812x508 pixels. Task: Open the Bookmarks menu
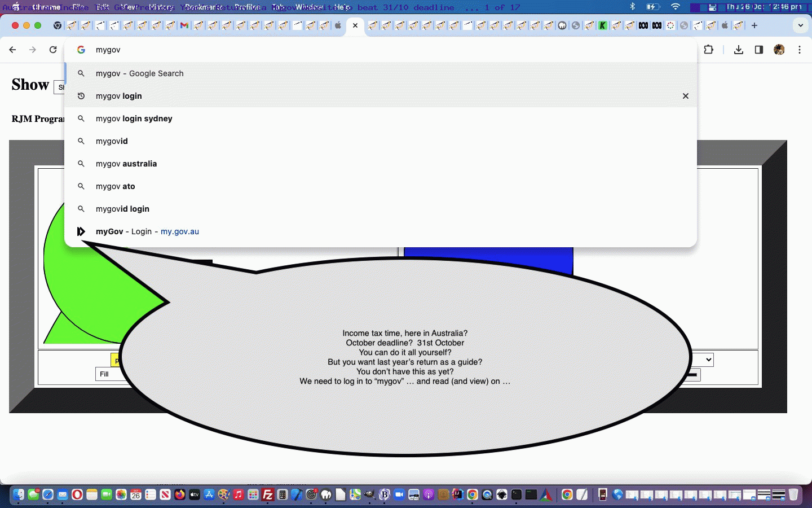tap(204, 7)
